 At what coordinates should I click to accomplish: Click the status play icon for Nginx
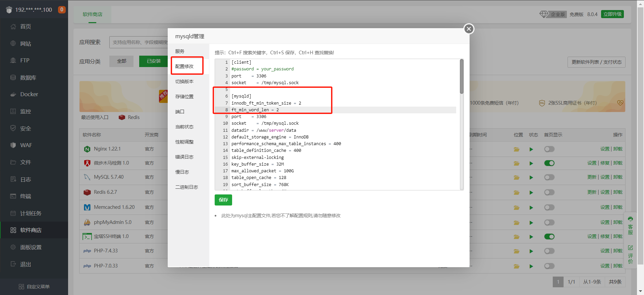pos(531,149)
